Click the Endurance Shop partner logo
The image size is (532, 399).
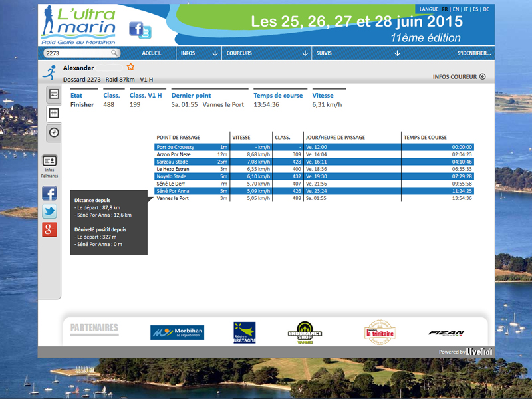305,331
